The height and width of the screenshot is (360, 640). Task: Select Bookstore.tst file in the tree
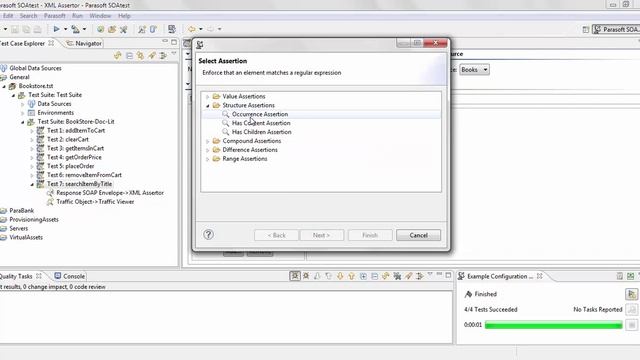36,86
